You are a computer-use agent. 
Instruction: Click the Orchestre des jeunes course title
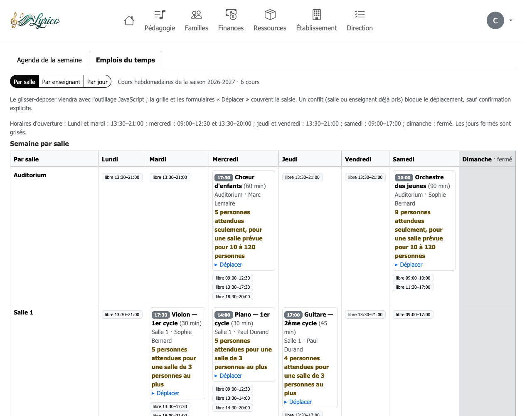(x=419, y=181)
